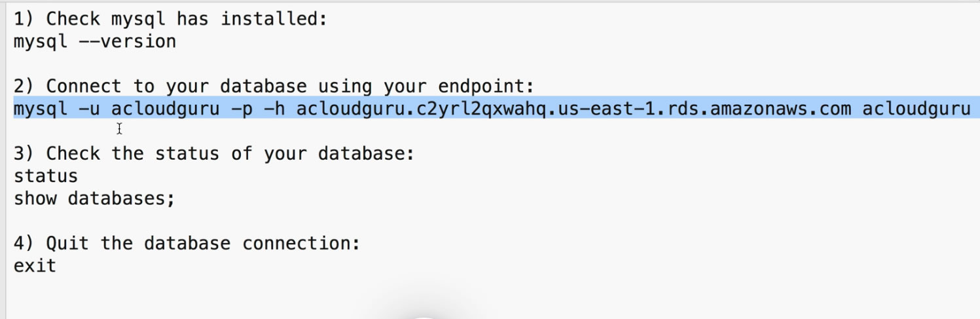This screenshot has width=980, height=319.
Task: Click the '-p' flag in the highlighted command
Action: (242, 109)
